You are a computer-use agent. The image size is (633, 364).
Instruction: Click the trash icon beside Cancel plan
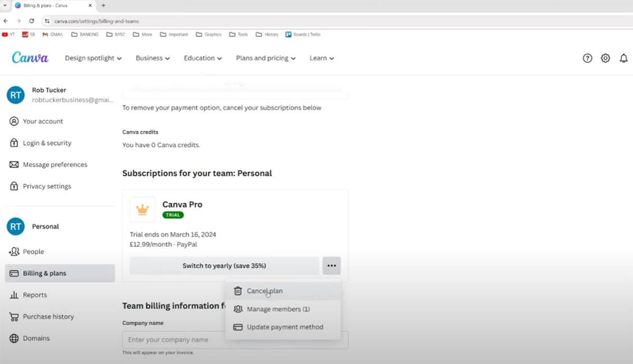point(238,291)
